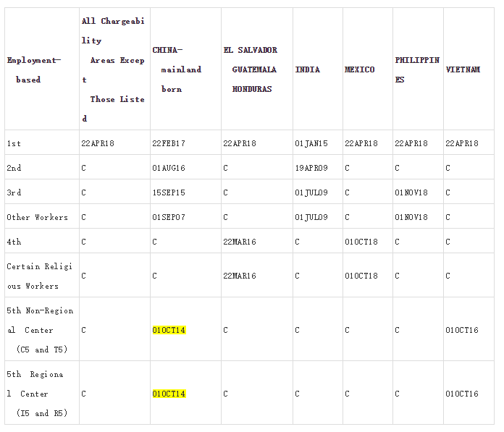Click 01SEP07 in Other Workers row
The image size is (504, 432).
[x=169, y=217]
